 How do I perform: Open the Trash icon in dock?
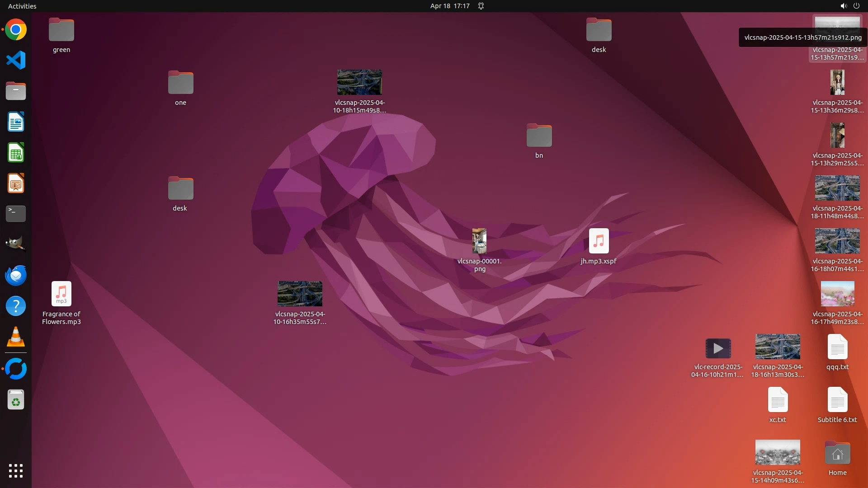pos(16,400)
